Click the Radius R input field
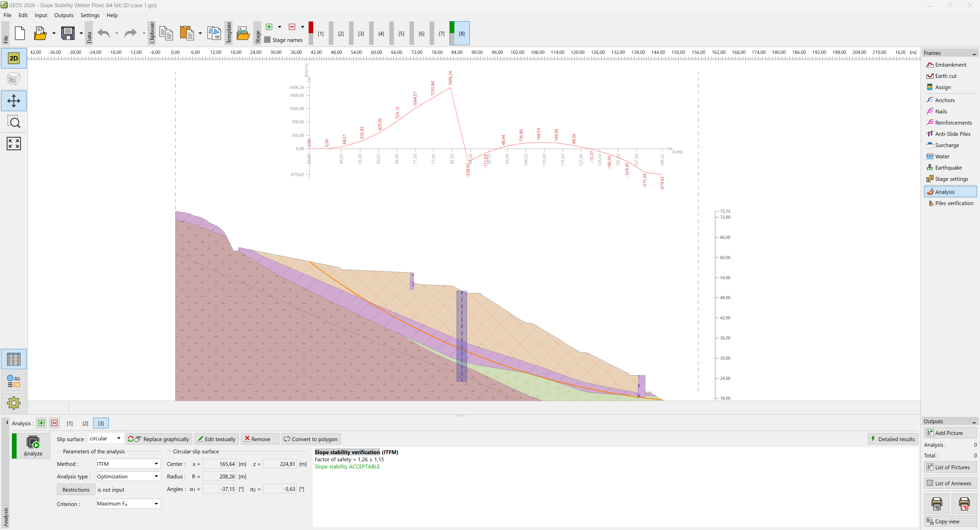This screenshot has height=530, width=980. tap(220, 476)
